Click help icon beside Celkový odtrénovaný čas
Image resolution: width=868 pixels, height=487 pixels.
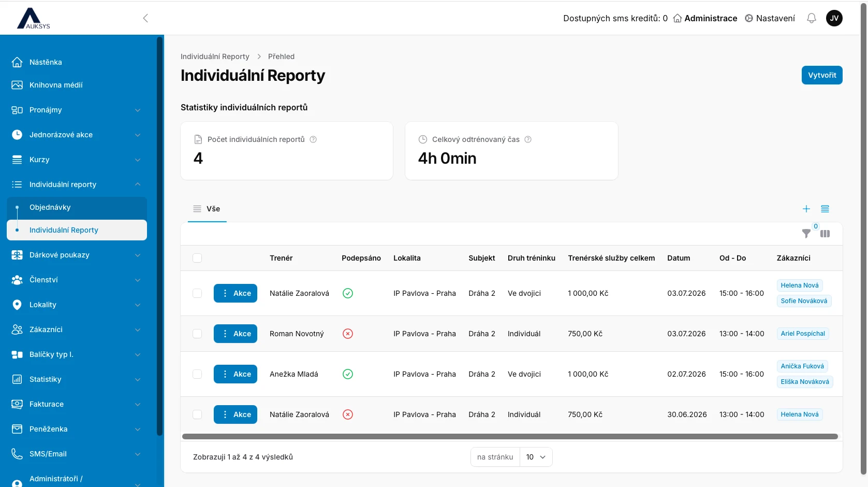point(528,139)
